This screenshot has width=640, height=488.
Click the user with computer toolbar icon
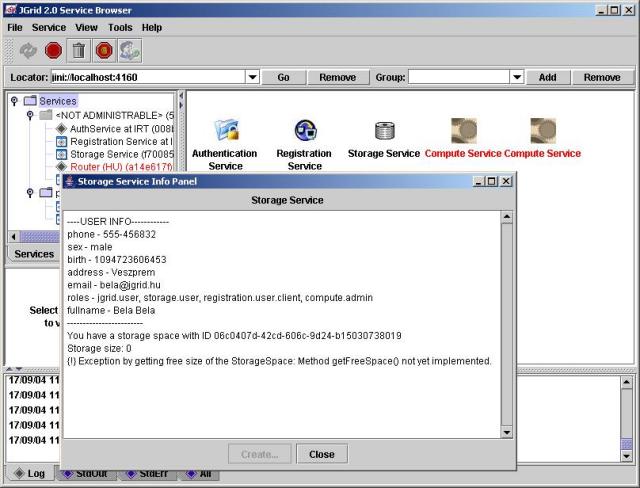[x=129, y=50]
